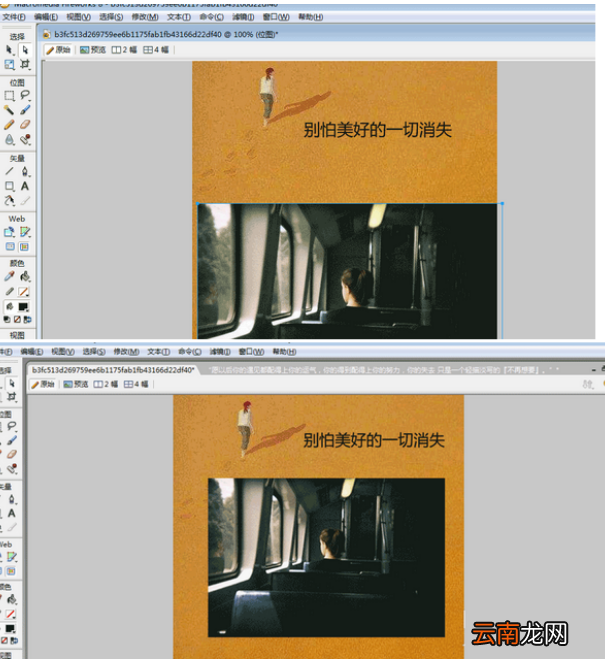Select the Lasso tool in lower window
This screenshot has height=662, width=605.
click(x=12, y=426)
